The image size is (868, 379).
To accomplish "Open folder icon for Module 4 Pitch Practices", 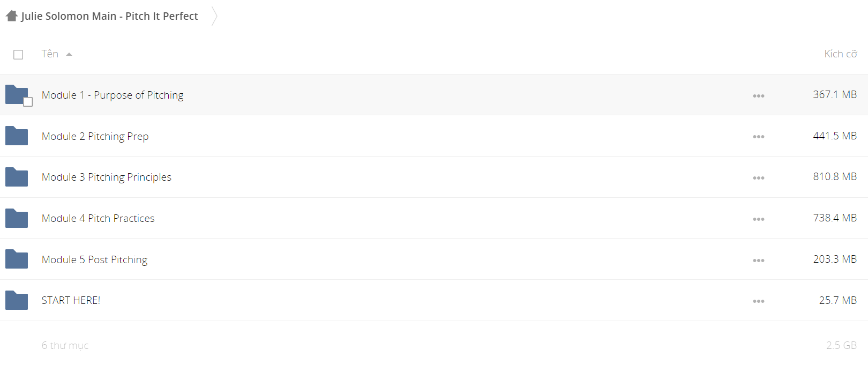I will (17, 218).
